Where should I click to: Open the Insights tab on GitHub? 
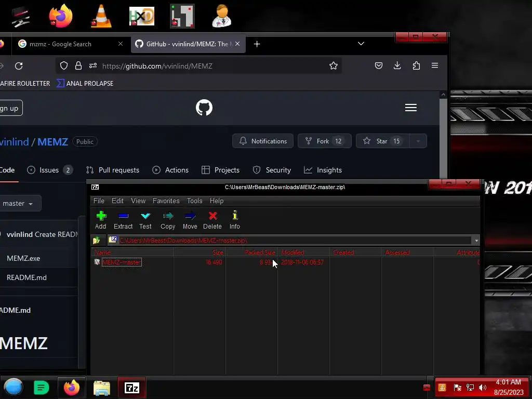pyautogui.click(x=323, y=170)
